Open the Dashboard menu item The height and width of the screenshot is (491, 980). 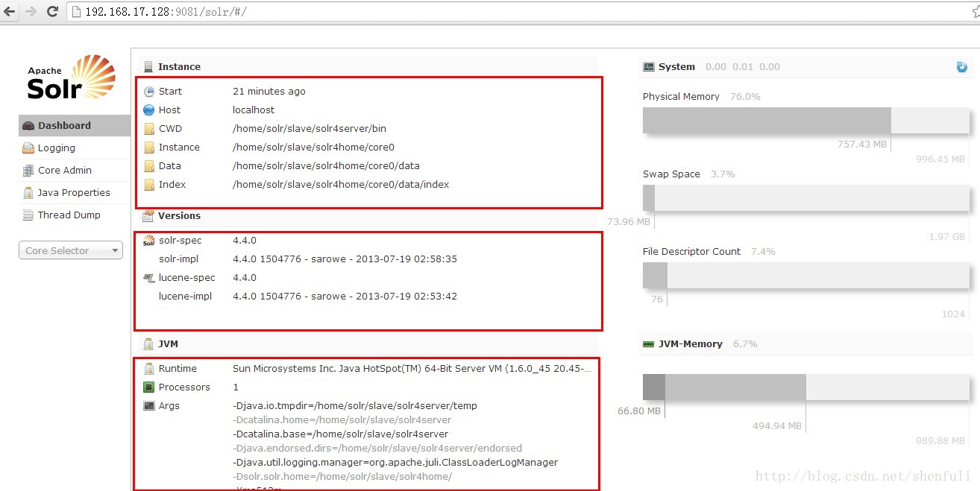tap(75, 125)
